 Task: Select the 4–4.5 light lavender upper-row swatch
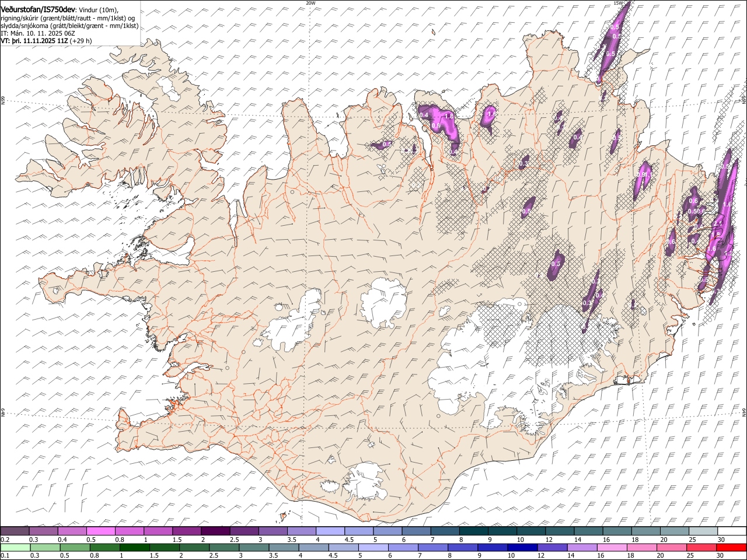(330, 531)
